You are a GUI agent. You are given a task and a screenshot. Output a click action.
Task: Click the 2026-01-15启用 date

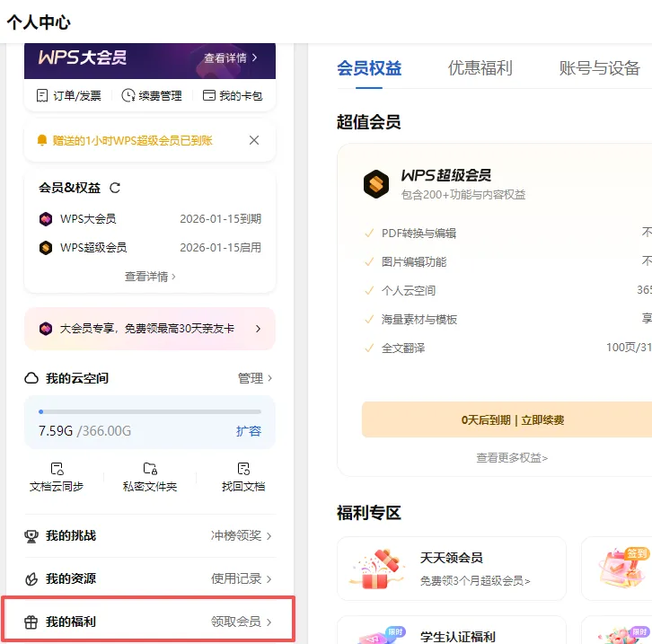[x=220, y=247]
